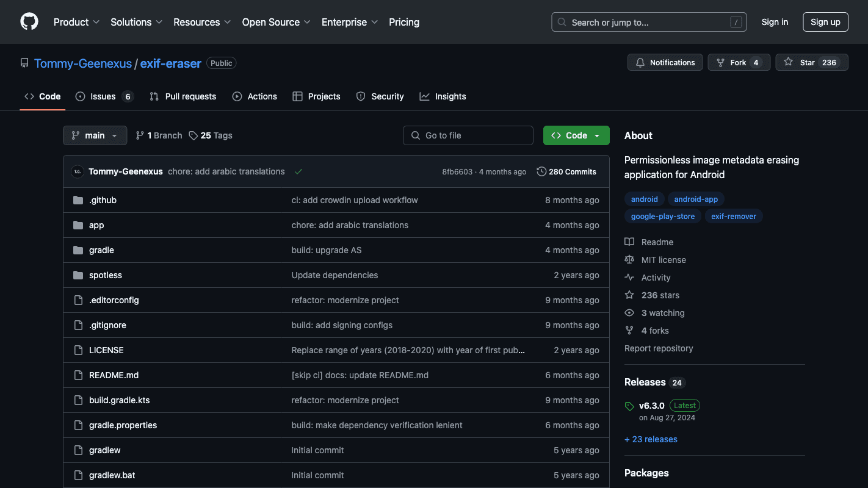
Task: Expand the Open Source menu
Action: [x=276, y=22]
